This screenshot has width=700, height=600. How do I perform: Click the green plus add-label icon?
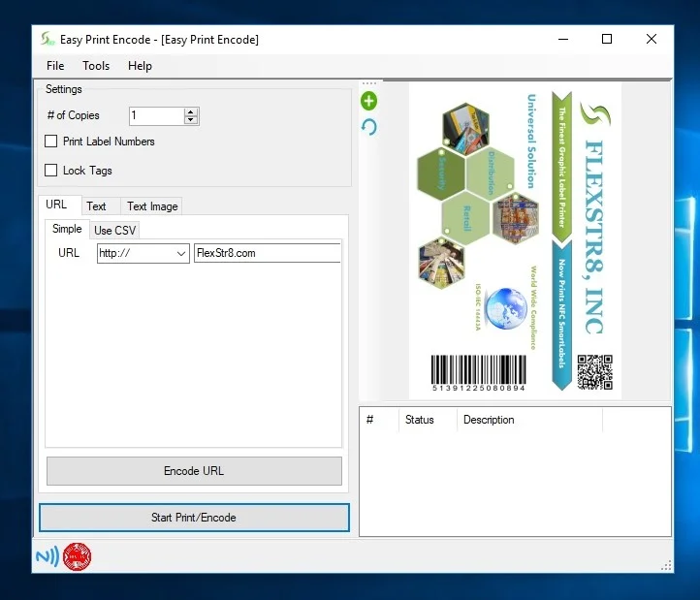[x=368, y=101]
